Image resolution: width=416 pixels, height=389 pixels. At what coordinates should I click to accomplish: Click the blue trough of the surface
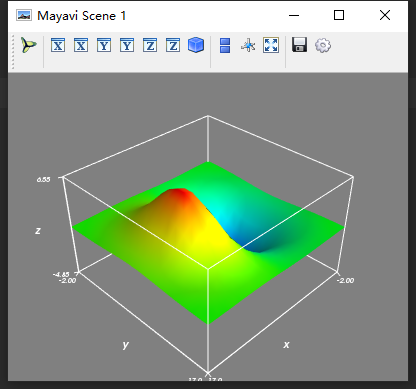(x=258, y=245)
